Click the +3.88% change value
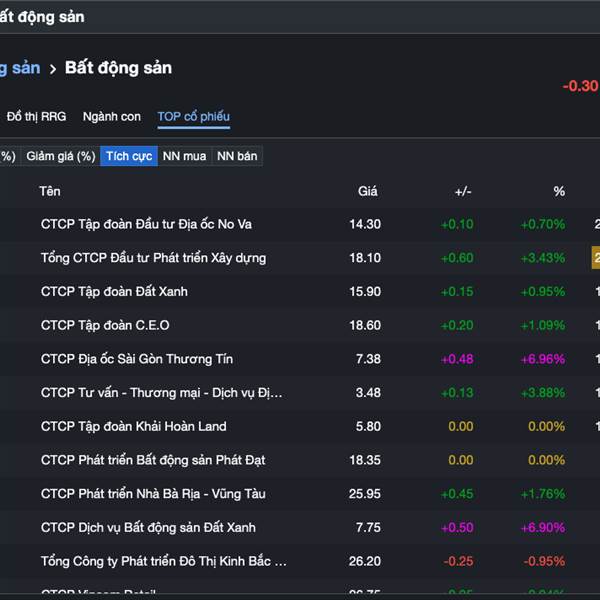600x600 pixels. [543, 393]
